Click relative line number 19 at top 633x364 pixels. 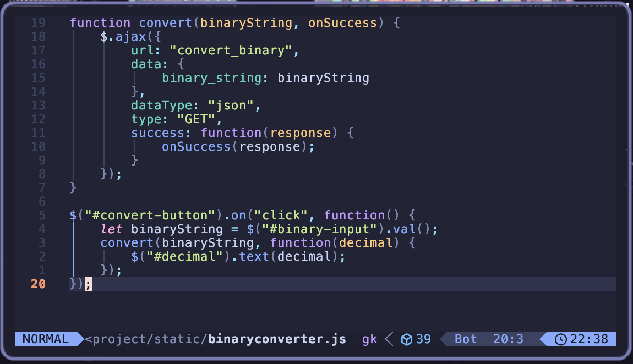pos(38,23)
